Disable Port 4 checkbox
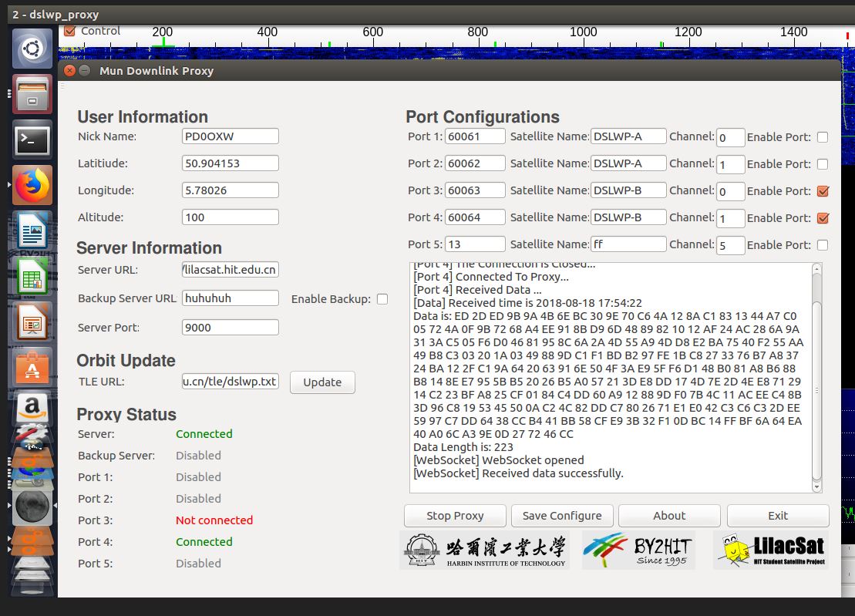855x616 pixels. pyautogui.click(x=823, y=218)
